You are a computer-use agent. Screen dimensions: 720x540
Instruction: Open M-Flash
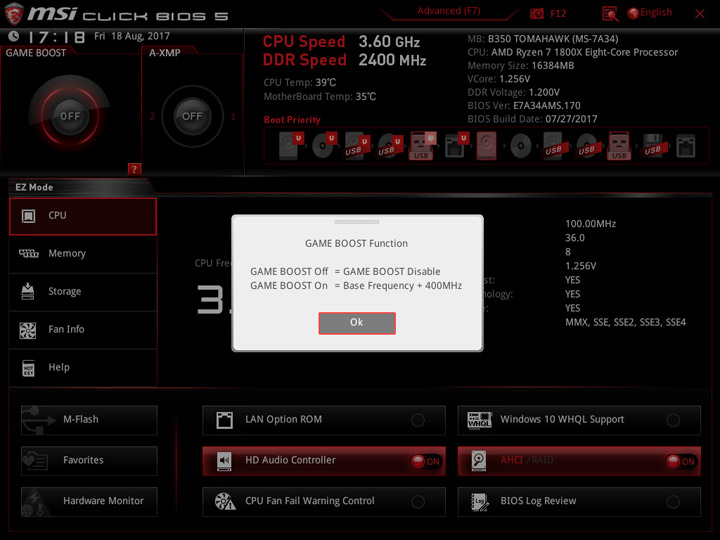(89, 420)
